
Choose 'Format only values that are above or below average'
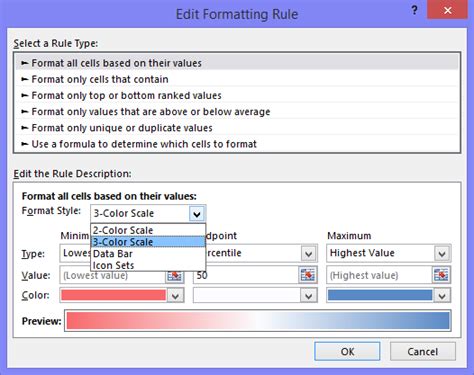pyautogui.click(x=237, y=112)
